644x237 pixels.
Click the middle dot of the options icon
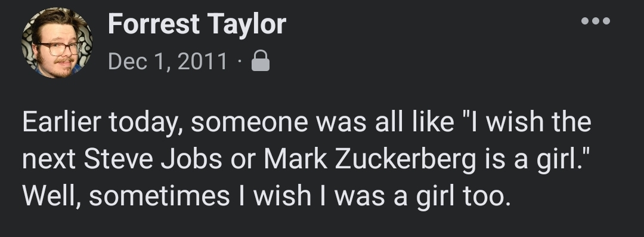pyautogui.click(x=596, y=20)
